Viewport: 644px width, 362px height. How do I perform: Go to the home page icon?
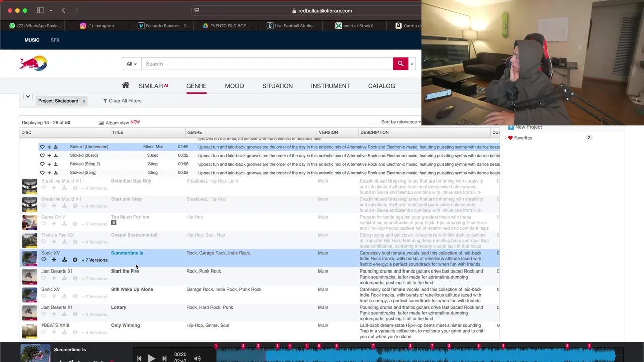pos(125,85)
